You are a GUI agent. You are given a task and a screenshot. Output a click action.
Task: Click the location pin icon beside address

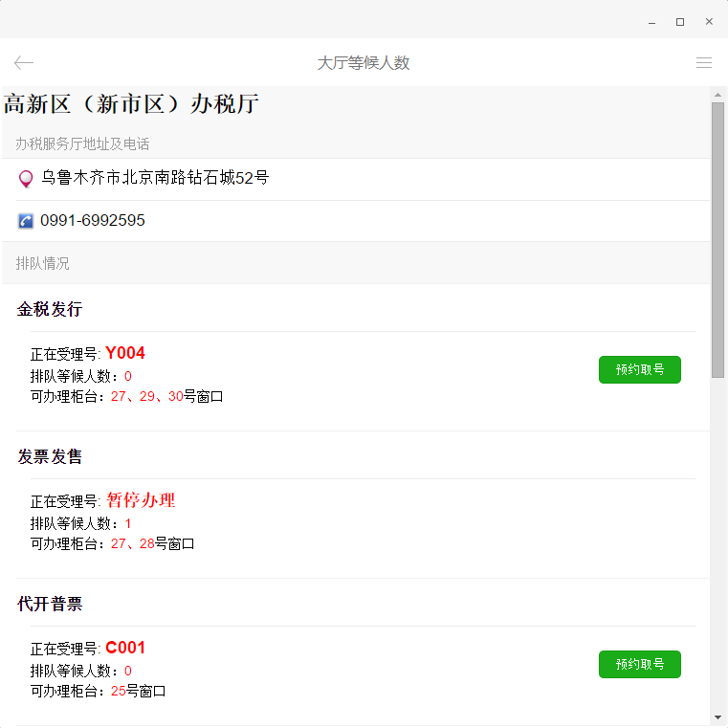(x=26, y=179)
